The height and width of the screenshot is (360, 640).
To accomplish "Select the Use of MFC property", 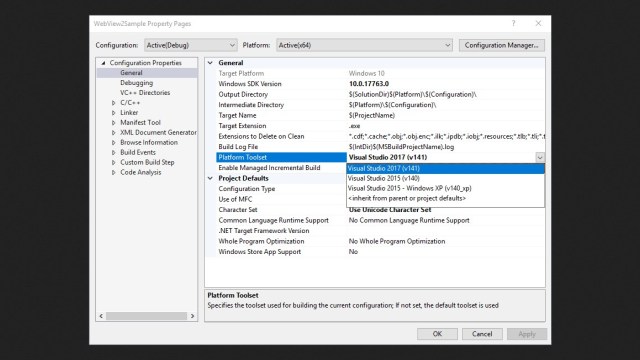I will point(235,199).
